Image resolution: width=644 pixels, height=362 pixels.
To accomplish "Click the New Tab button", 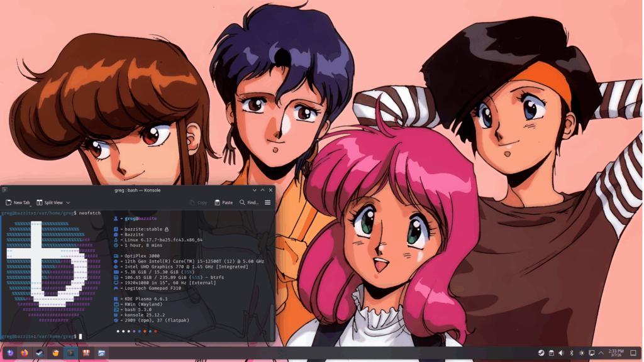I will [x=18, y=202].
